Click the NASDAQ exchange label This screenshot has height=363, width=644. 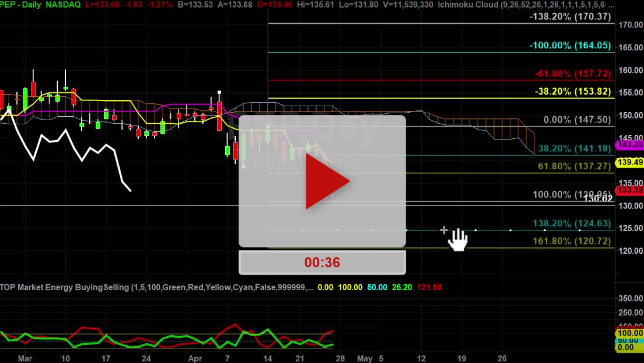click(x=63, y=5)
